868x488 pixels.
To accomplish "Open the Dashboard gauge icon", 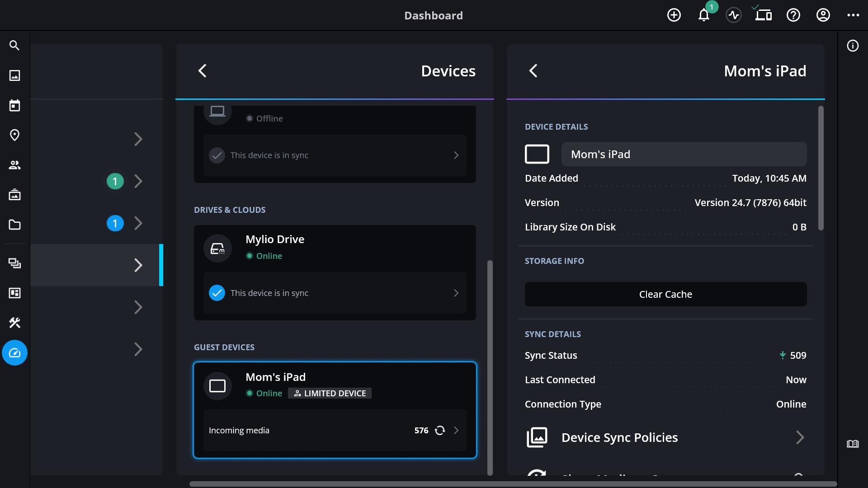I will pyautogui.click(x=14, y=353).
